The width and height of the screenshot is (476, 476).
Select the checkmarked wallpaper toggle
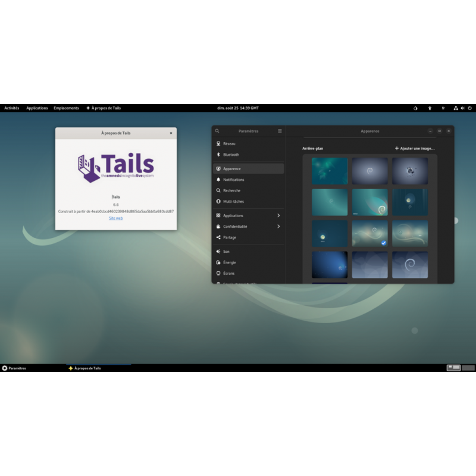click(x=384, y=242)
